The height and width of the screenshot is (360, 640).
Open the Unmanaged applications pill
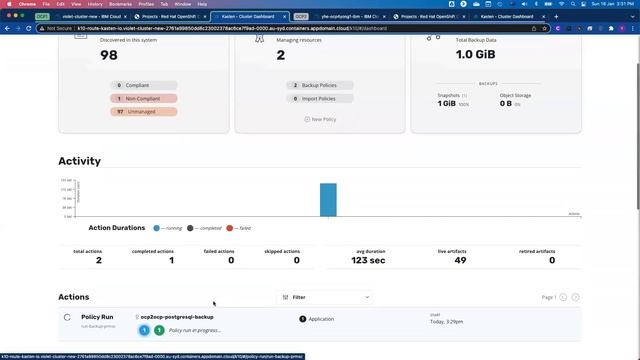click(144, 112)
